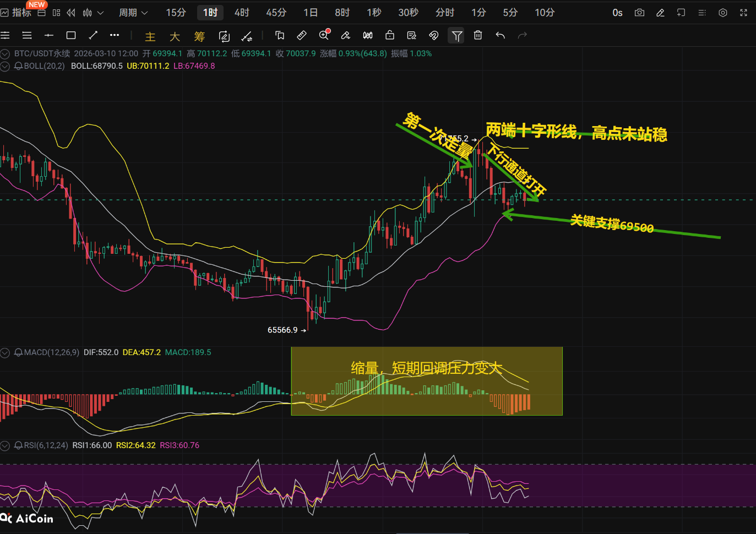Image resolution: width=756 pixels, height=534 pixels.
Task: Open the hexagon settings icon
Action: (723, 13)
